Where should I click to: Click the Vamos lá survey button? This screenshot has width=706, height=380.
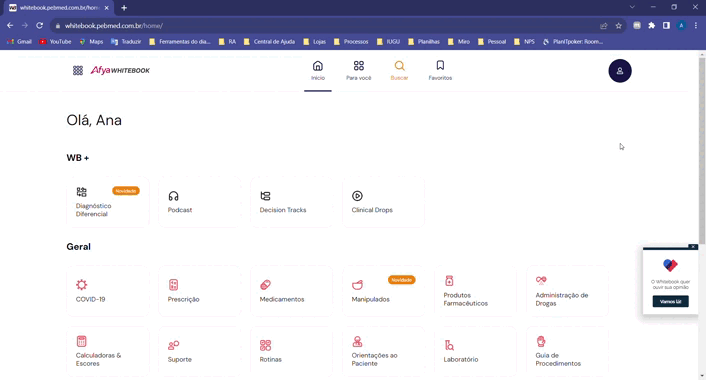(670, 301)
